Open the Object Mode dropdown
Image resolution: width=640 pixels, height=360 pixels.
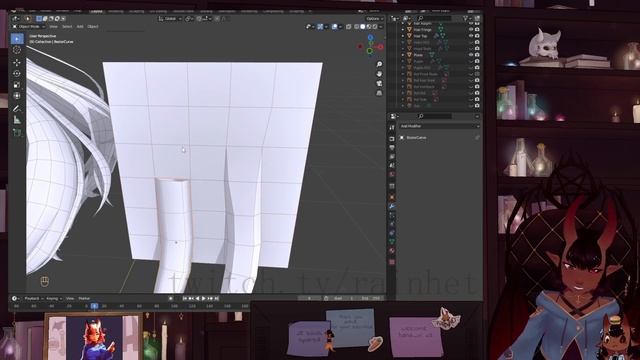(x=29, y=27)
